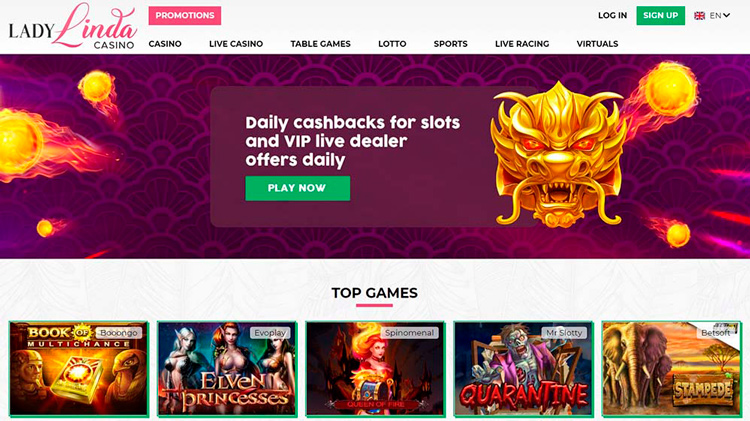Open the Stampede Betsoft game tile
750x421 pixels.
pyautogui.click(x=672, y=368)
